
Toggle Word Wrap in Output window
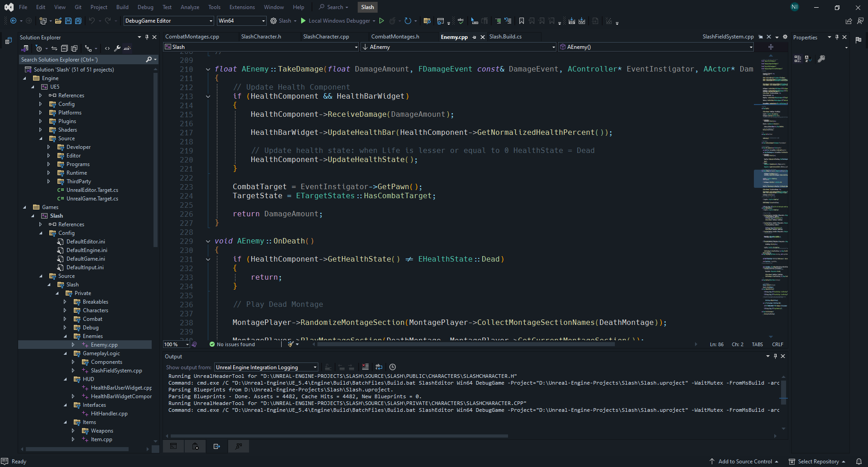point(379,367)
